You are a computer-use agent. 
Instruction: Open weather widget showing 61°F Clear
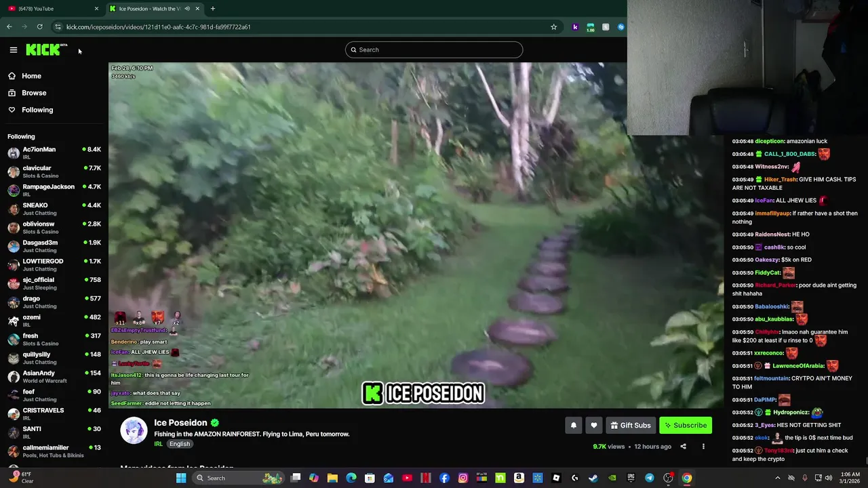click(x=20, y=478)
